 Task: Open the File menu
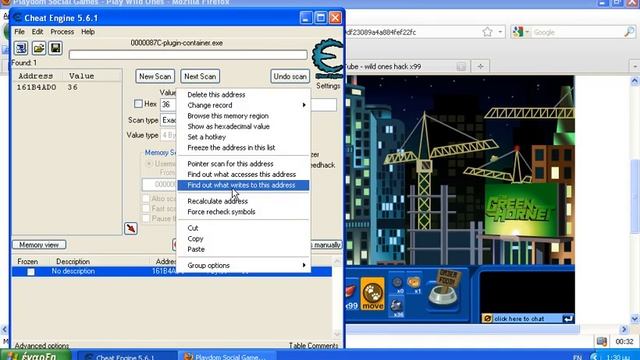pos(19,31)
